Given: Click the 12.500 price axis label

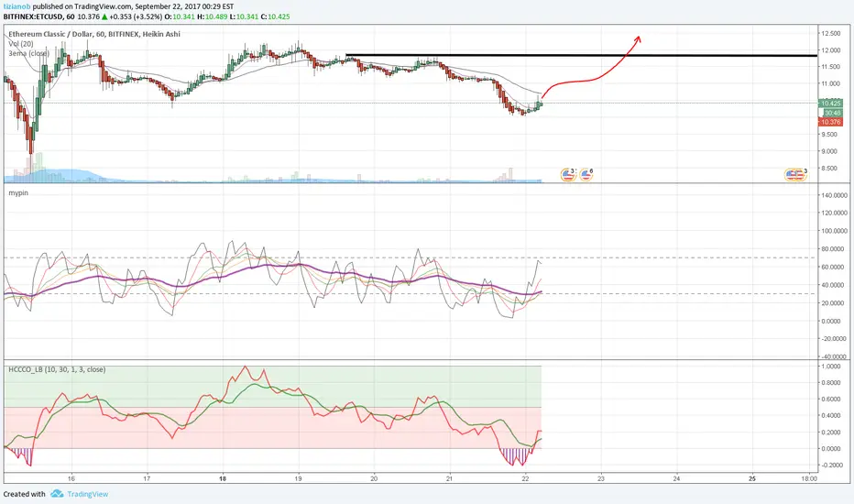Looking at the screenshot, I should tap(830, 33).
